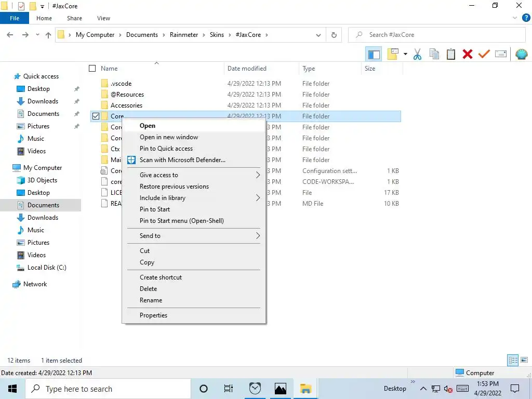
Task: Expand the Include in library submenu
Action: pos(193,198)
